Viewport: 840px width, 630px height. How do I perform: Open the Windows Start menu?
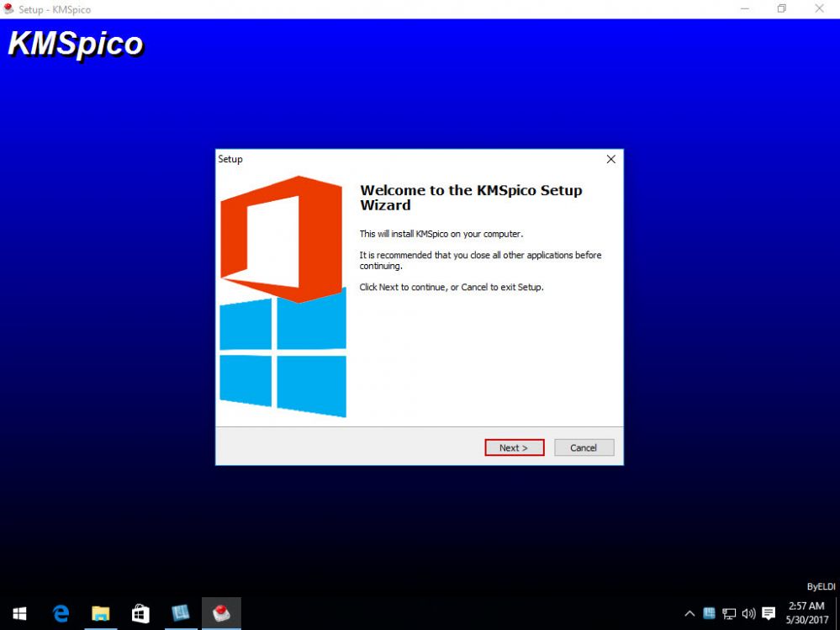point(19,613)
